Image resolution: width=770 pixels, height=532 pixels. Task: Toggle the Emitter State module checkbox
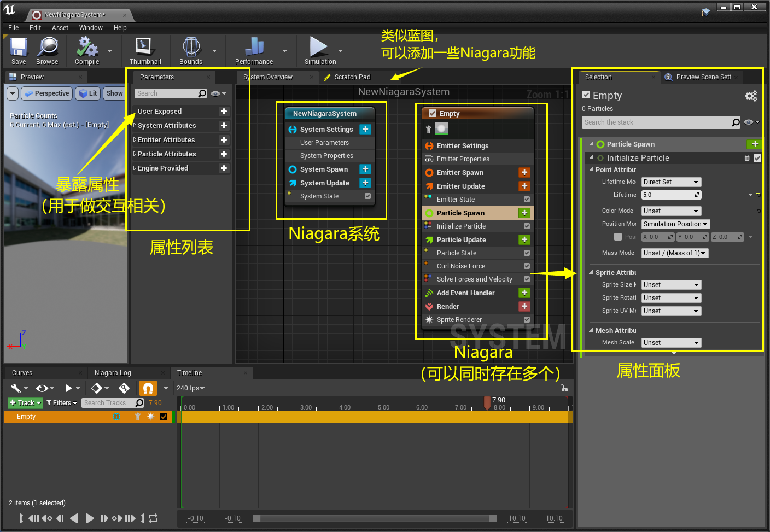[527, 200]
